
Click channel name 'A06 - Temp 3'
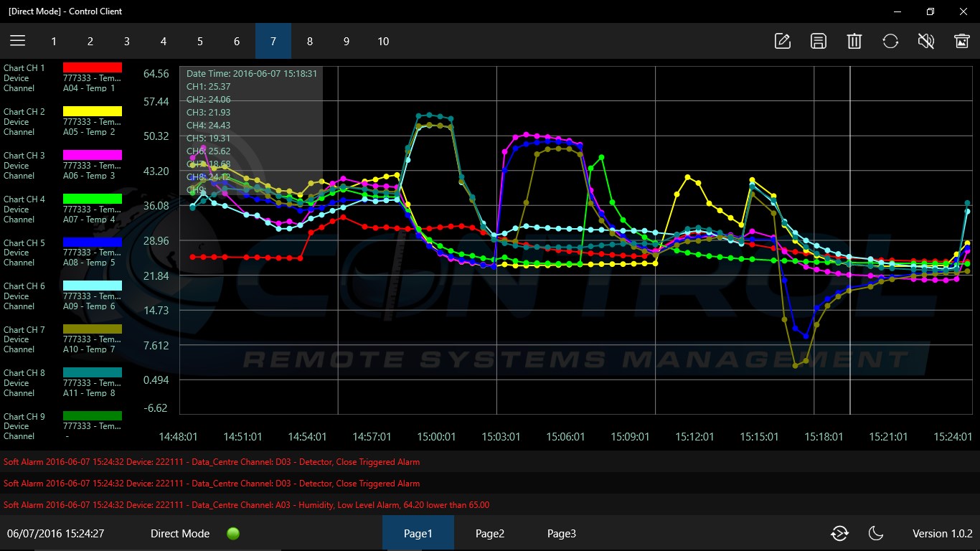pos(89,176)
